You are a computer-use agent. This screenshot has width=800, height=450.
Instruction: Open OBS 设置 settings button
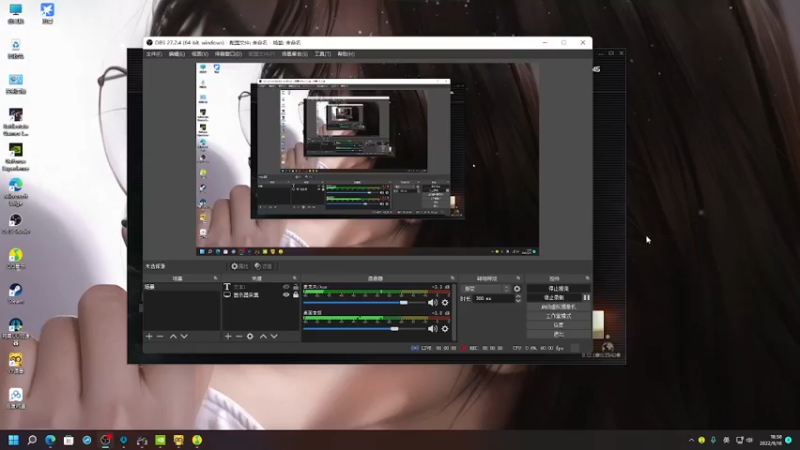pos(558,325)
